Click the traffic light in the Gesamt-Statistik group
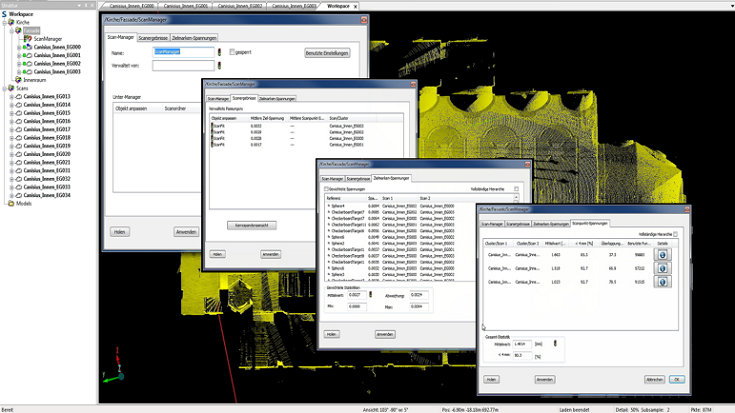This screenshot has height=413, width=735. [555, 343]
